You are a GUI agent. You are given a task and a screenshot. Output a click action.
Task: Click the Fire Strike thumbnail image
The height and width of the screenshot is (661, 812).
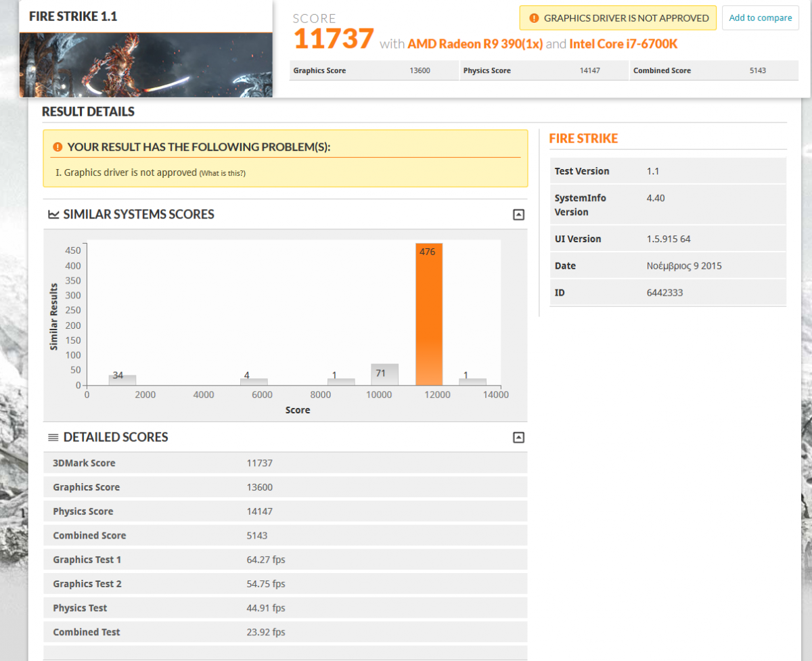(146, 65)
